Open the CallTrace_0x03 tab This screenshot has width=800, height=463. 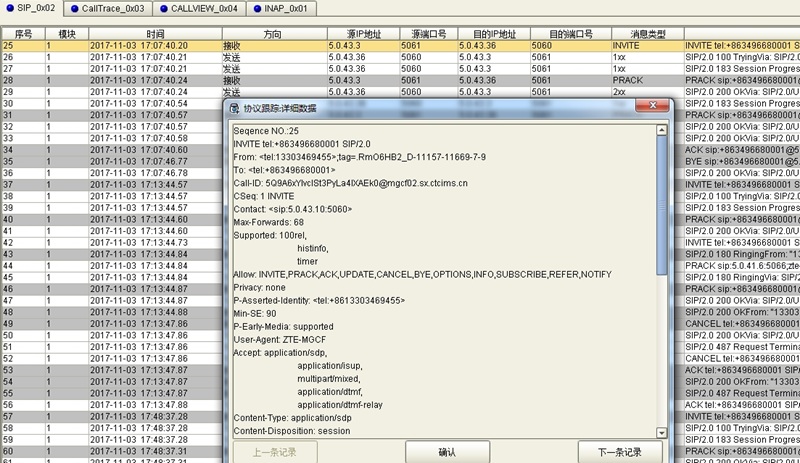click(108, 9)
